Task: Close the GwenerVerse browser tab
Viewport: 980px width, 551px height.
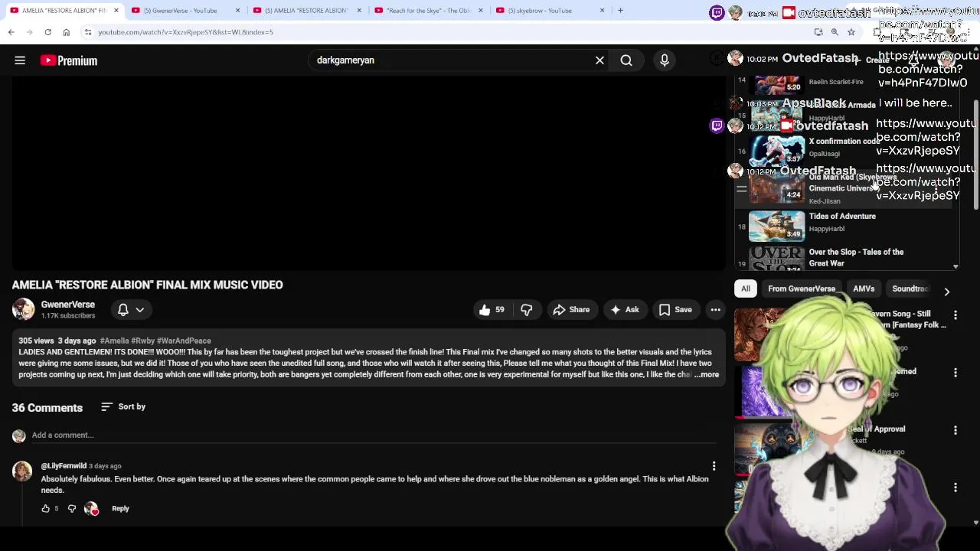Action: (237, 11)
